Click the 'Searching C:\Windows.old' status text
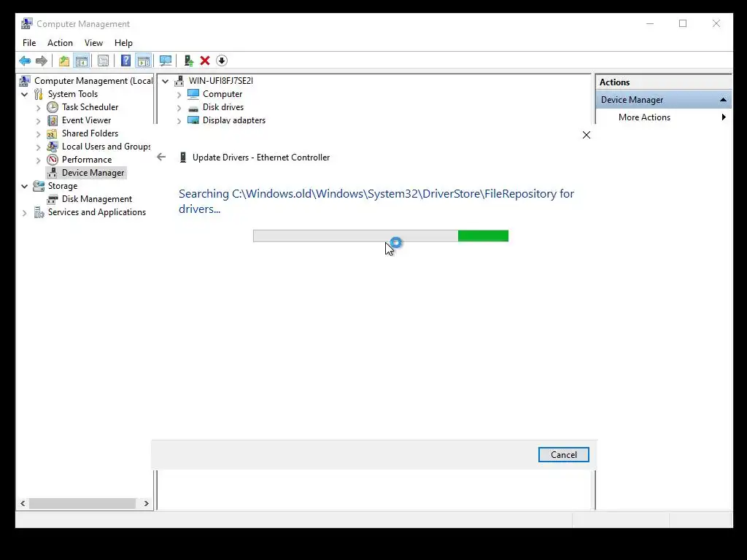 pos(376,201)
